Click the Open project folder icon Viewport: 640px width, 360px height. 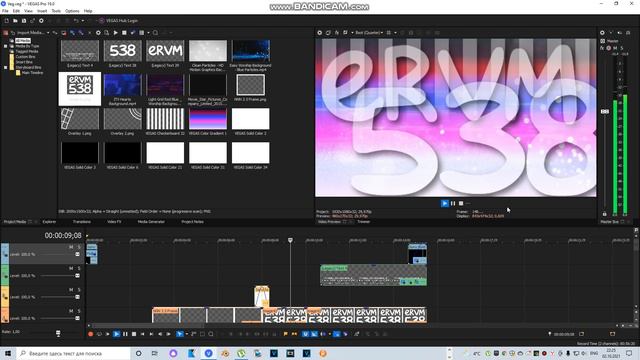(15, 20)
